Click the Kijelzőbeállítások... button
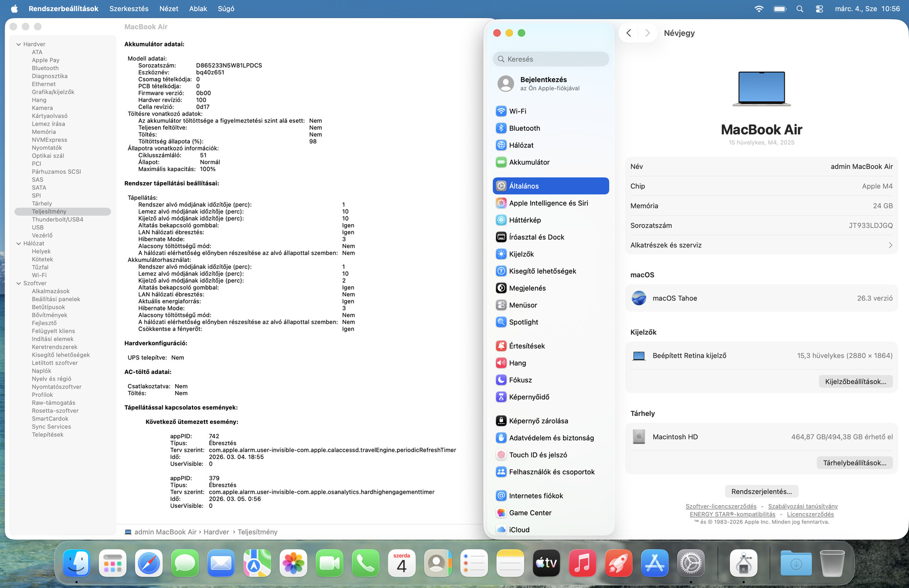Viewport: 909px width, 588px height. point(855,382)
